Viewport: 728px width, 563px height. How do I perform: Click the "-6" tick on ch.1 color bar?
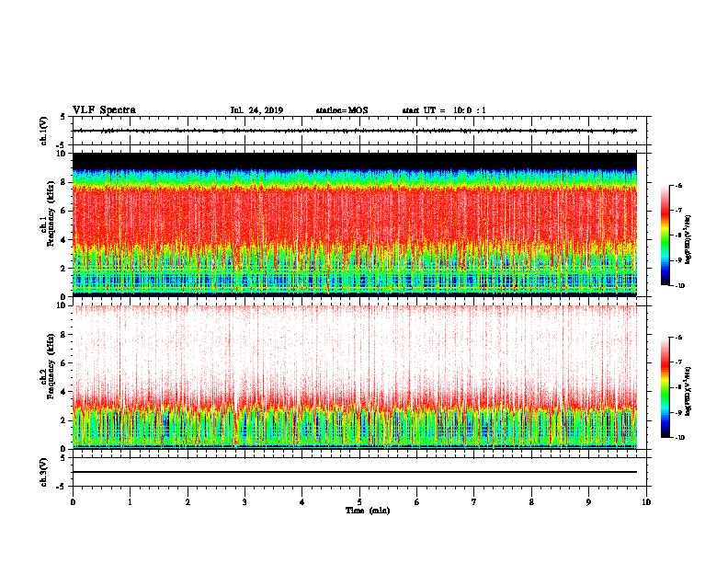click(x=678, y=185)
